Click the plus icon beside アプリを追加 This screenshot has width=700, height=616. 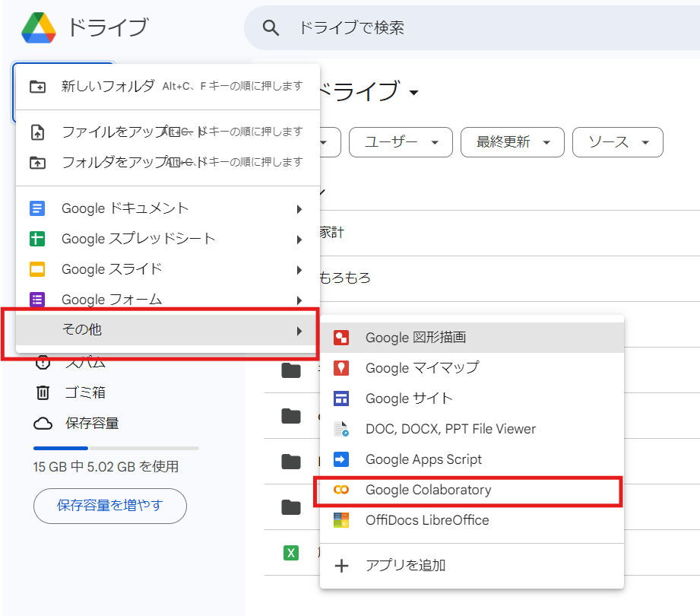pos(341,566)
